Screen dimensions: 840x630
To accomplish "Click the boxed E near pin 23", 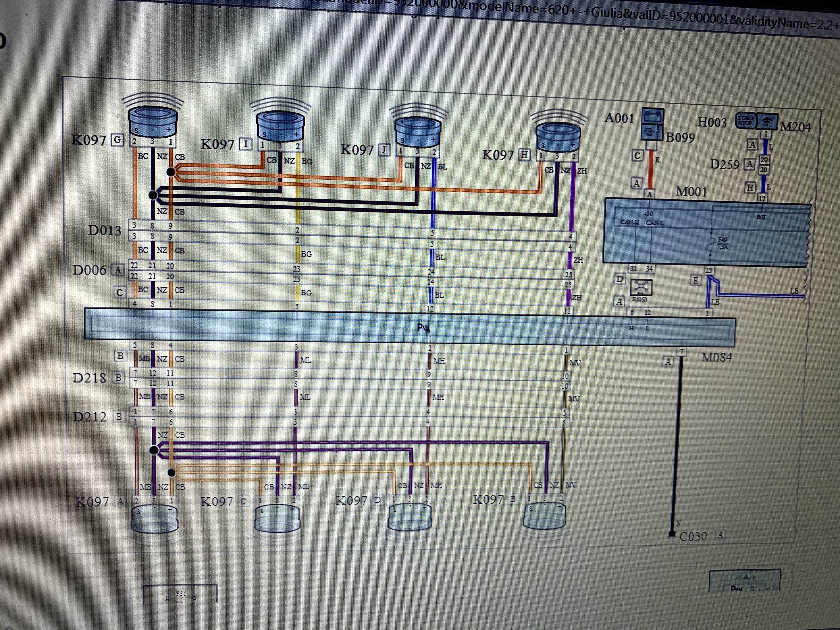I will click(x=695, y=280).
